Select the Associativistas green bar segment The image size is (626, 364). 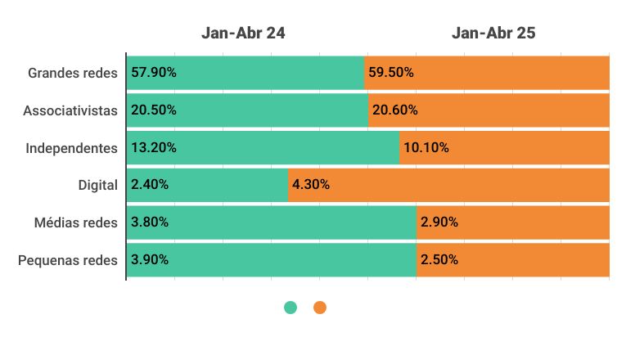point(247,110)
